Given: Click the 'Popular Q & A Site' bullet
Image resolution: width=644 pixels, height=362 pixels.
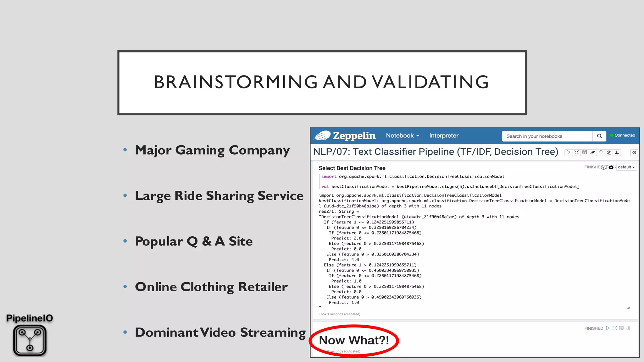Looking at the screenshot, I should pos(194,242).
